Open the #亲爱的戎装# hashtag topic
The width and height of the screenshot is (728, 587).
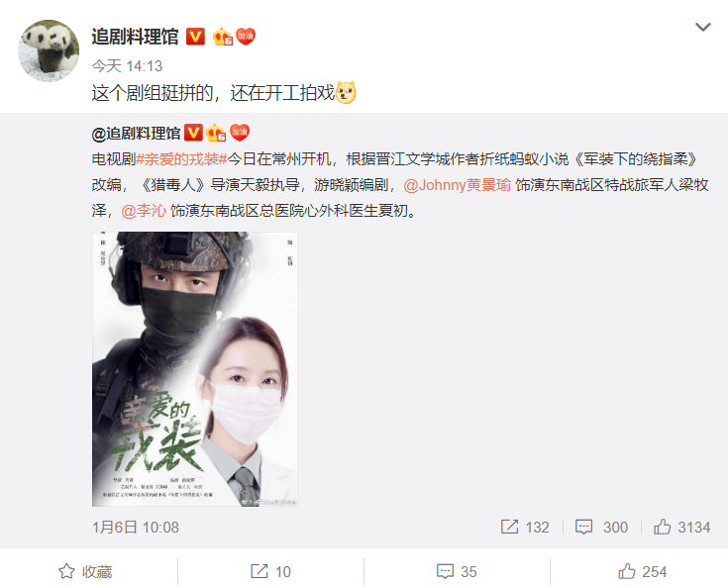click(181, 159)
